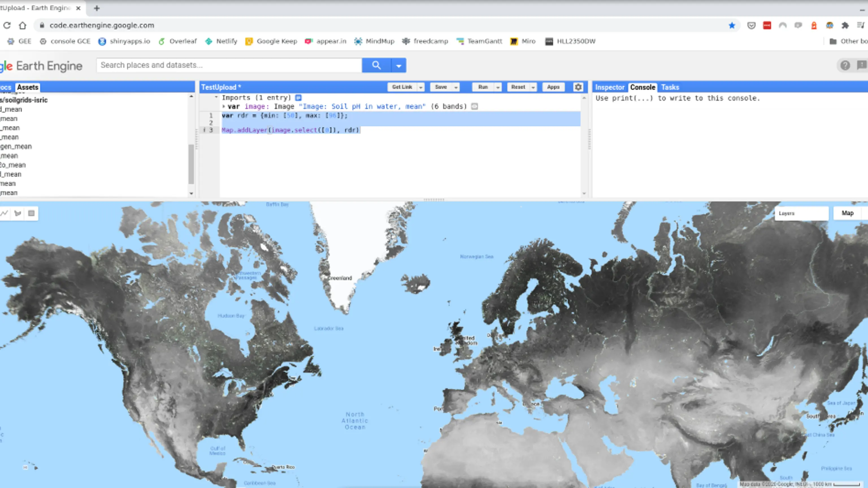Screen dimensions: 868x488
Task: Switch to the Inspector tab
Action: pyautogui.click(x=609, y=87)
